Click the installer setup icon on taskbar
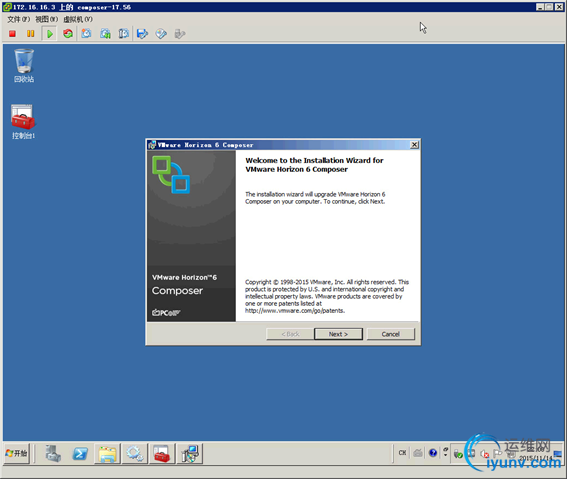Screen dimensions: 567x479 pyautogui.click(x=189, y=453)
